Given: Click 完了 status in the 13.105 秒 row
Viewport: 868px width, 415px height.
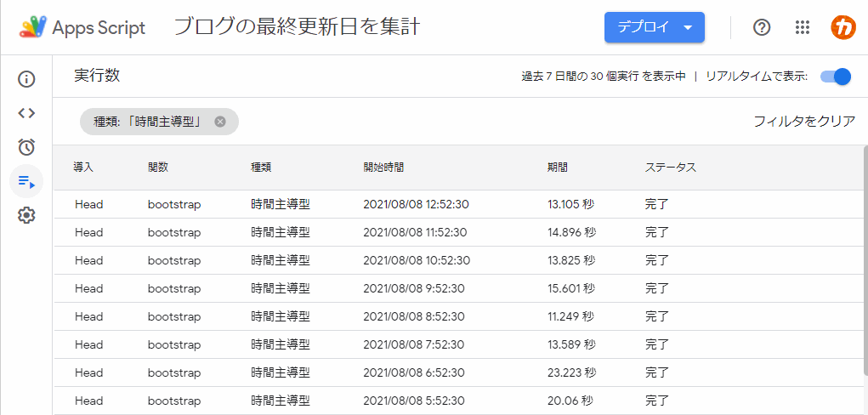Looking at the screenshot, I should 657,204.
